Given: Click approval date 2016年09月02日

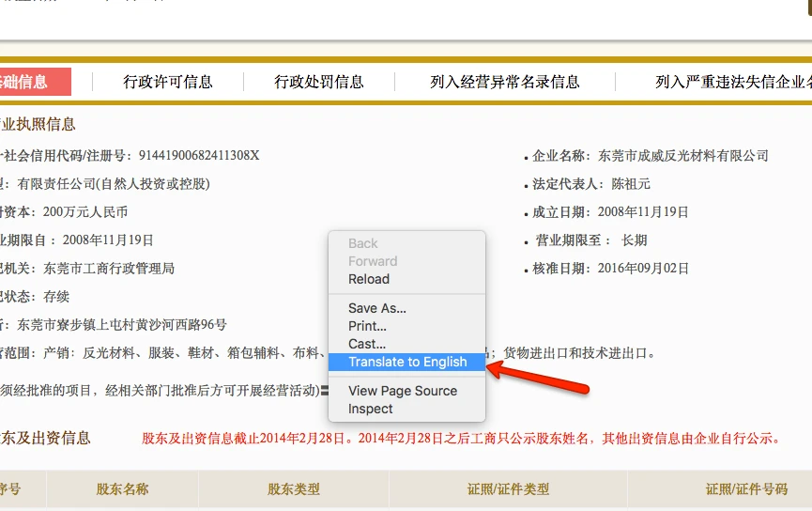Looking at the screenshot, I should tap(643, 269).
